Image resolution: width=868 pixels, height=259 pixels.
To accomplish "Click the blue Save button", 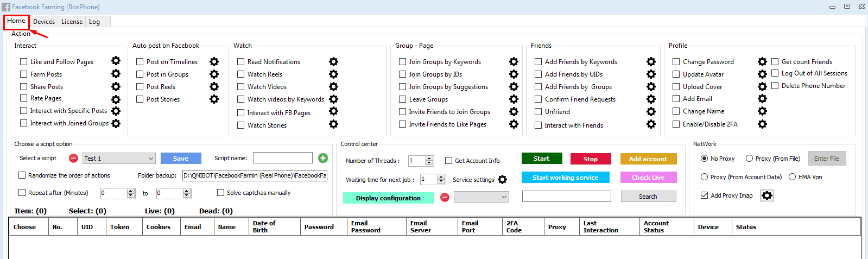I will pos(181,159).
